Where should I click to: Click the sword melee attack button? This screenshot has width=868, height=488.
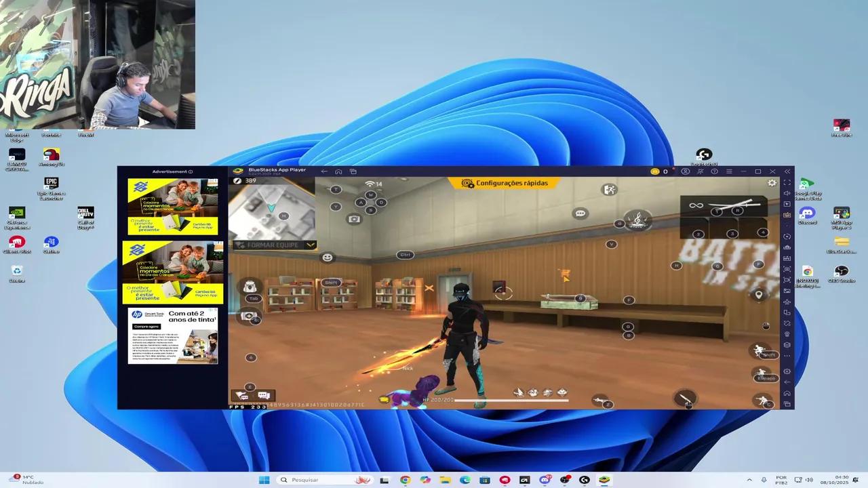[x=685, y=397]
